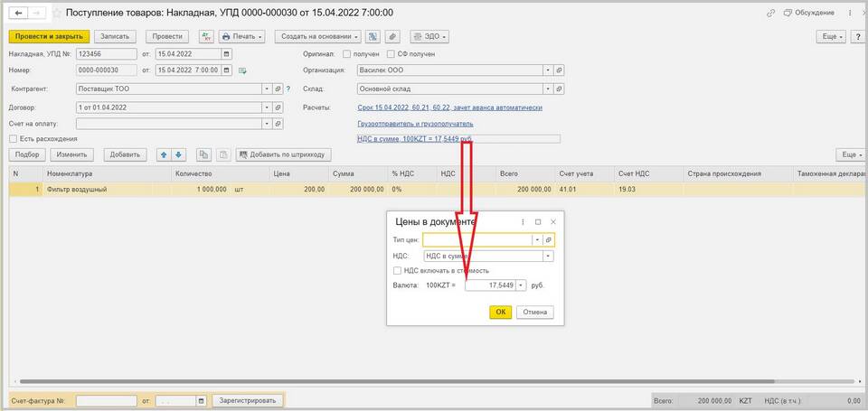Open table Еще menu

click(x=850, y=154)
